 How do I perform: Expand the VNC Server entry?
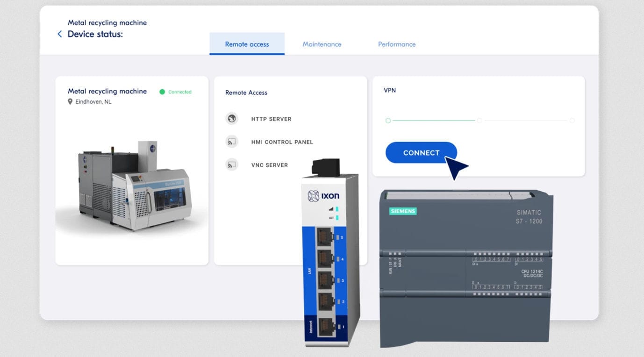(x=270, y=164)
